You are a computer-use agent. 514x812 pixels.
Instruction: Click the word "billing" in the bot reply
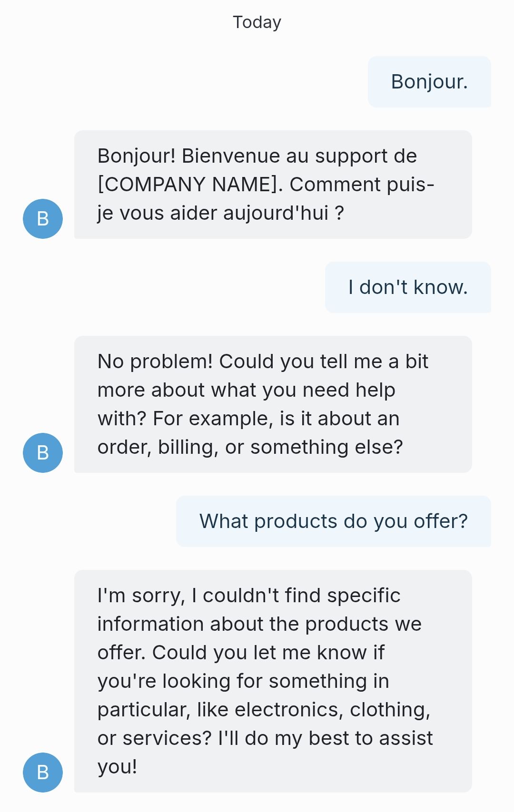click(x=188, y=447)
